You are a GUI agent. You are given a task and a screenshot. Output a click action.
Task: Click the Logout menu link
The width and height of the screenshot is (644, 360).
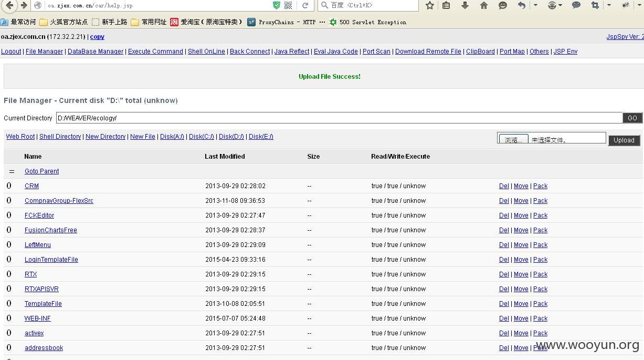point(11,52)
